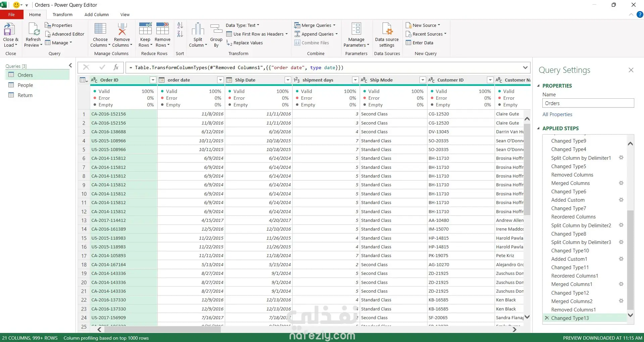
Task: Select the People query
Action: click(x=38, y=85)
